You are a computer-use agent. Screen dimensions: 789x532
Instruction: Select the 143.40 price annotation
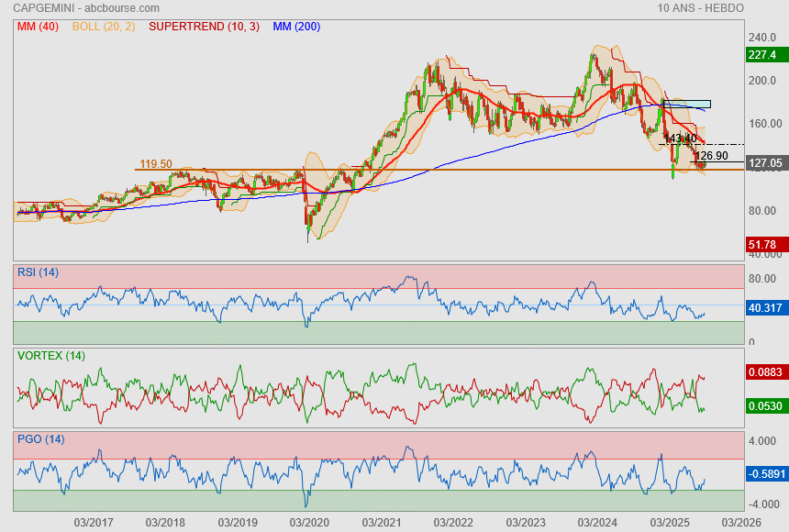coord(680,139)
